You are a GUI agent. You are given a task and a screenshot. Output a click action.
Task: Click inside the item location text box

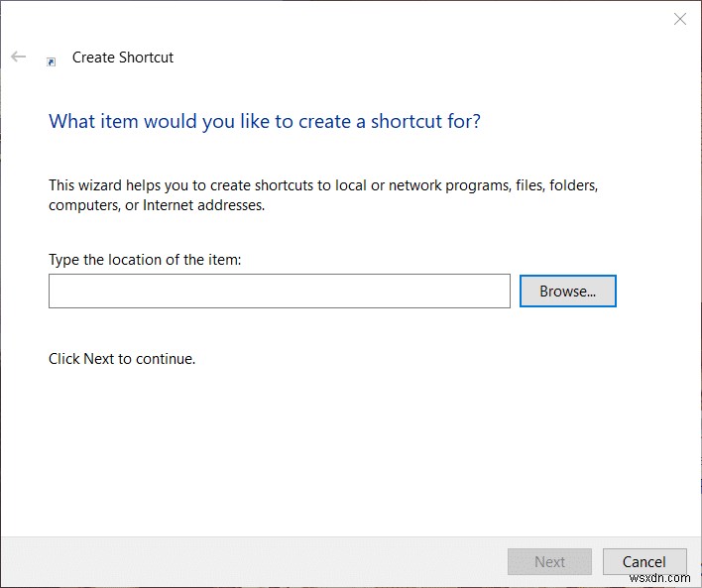pos(279,292)
